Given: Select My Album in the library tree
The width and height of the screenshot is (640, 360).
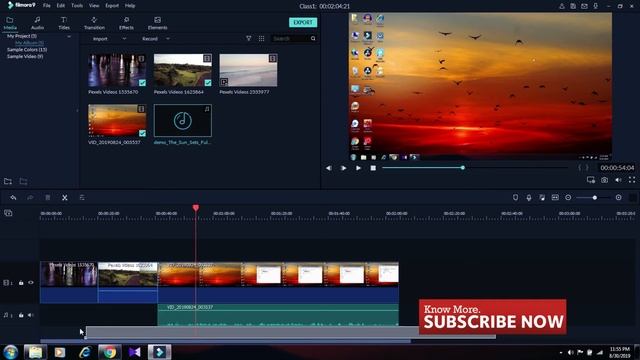Looking at the screenshot, I should [x=29, y=43].
